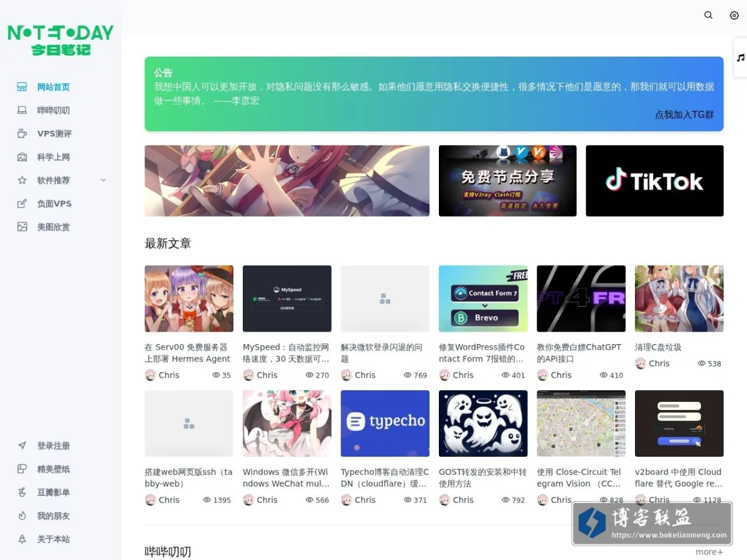Expand the 软件推荐 submenu chevron
The height and width of the screenshot is (560, 747).
103,180
